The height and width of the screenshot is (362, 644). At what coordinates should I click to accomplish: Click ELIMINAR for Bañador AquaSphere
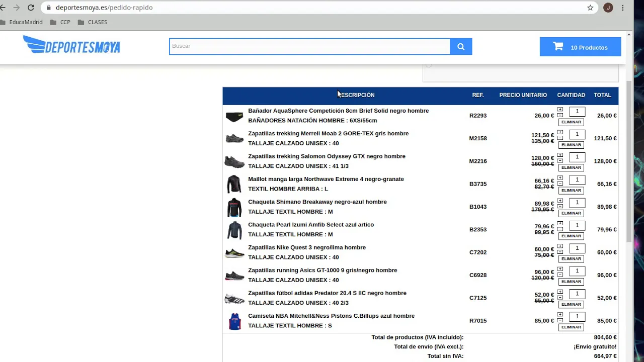point(571,122)
